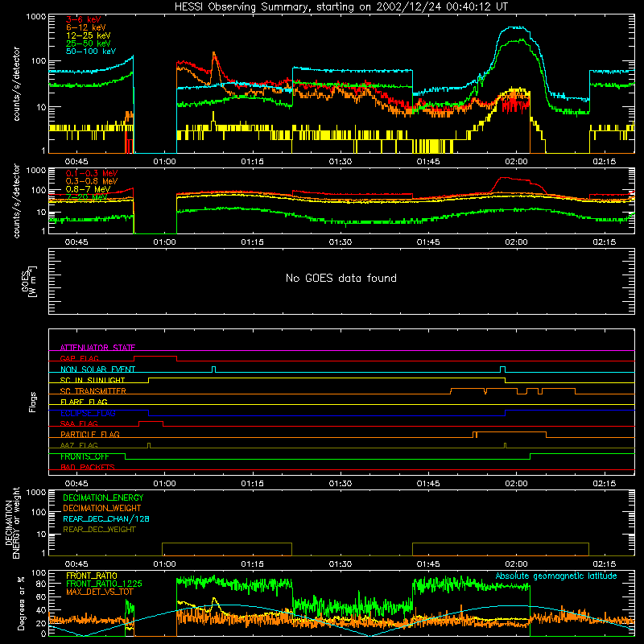Click the REAR_DEC_WEIGHT legend label
The height and width of the screenshot is (644, 644).
(x=99, y=530)
